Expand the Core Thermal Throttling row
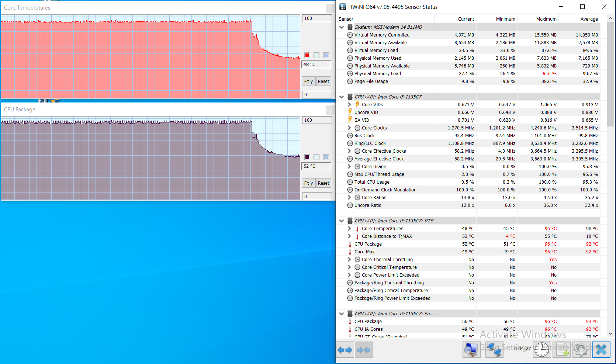Viewport: 616px width, 364px height. pyautogui.click(x=349, y=259)
